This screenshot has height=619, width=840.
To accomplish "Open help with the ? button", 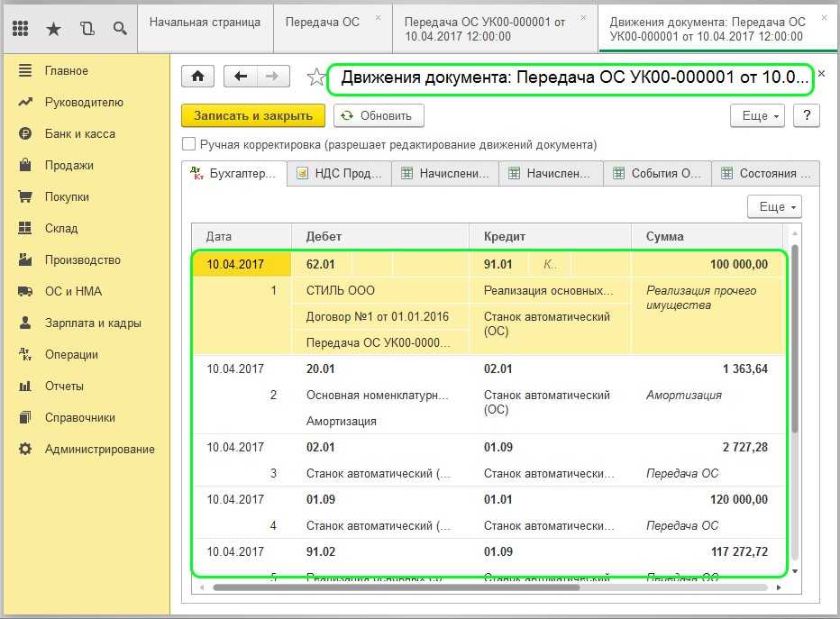I will tap(807, 115).
